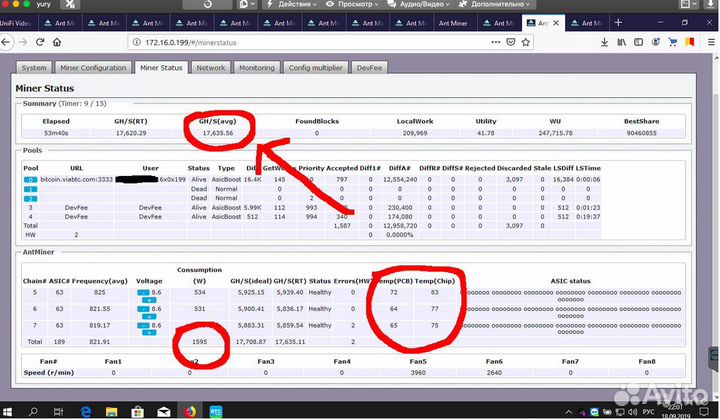720x420 pixels.
Task: Click the browser back arrow button
Action: 8,41
